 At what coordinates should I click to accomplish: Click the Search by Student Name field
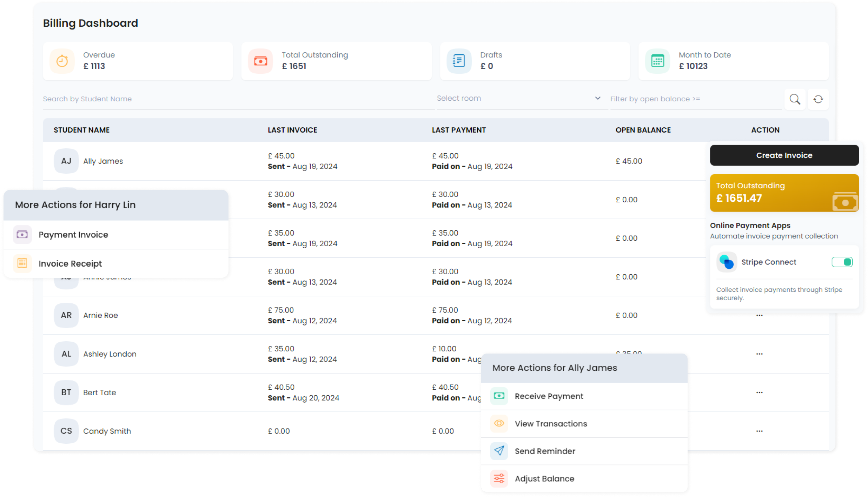click(140, 99)
